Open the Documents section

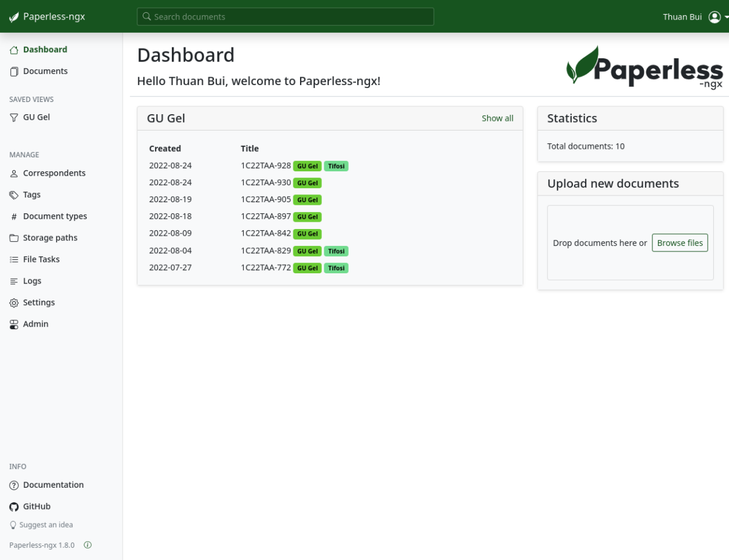[45, 71]
